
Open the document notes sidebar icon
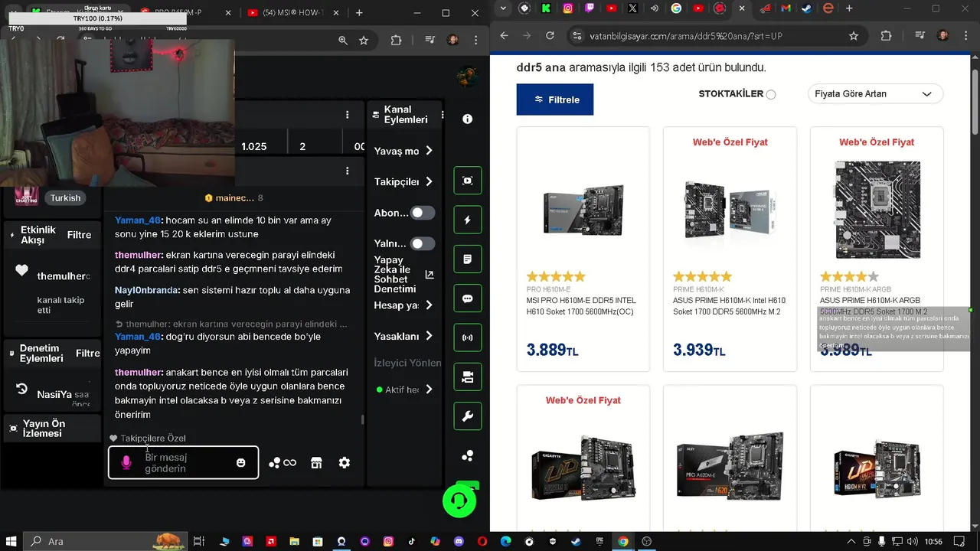[x=468, y=259]
